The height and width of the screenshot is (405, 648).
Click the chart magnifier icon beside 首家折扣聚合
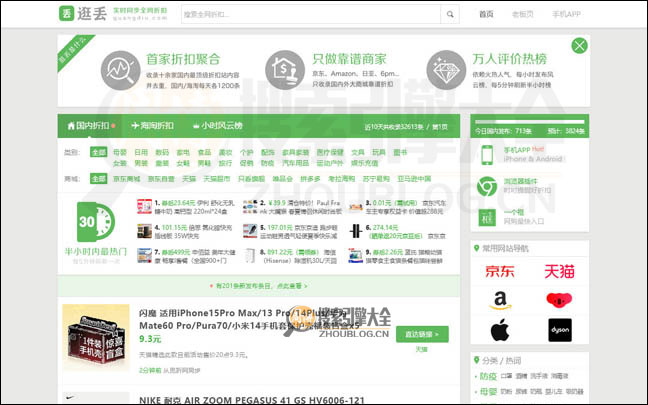coord(120,70)
